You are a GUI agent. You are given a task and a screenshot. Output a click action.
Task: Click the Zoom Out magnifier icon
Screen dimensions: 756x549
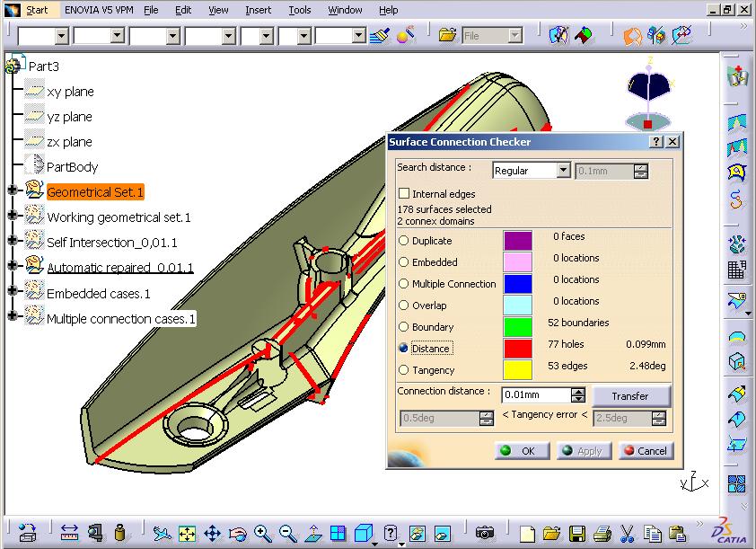(x=288, y=533)
